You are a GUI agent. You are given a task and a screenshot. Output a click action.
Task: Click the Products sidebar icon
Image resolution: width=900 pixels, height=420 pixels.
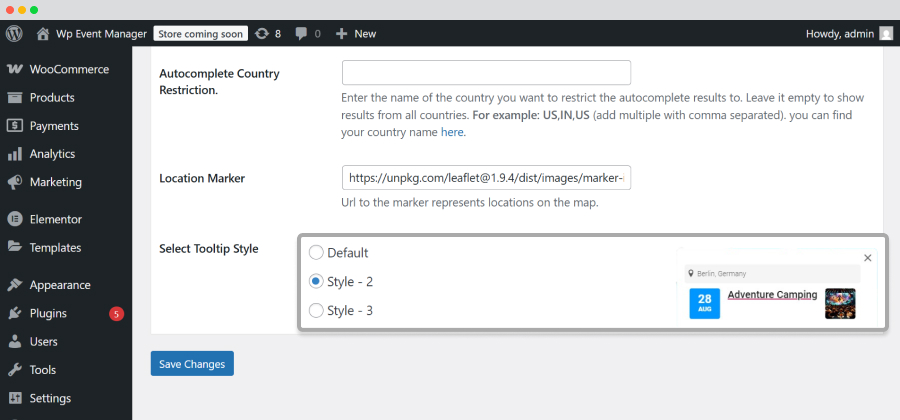[14, 98]
